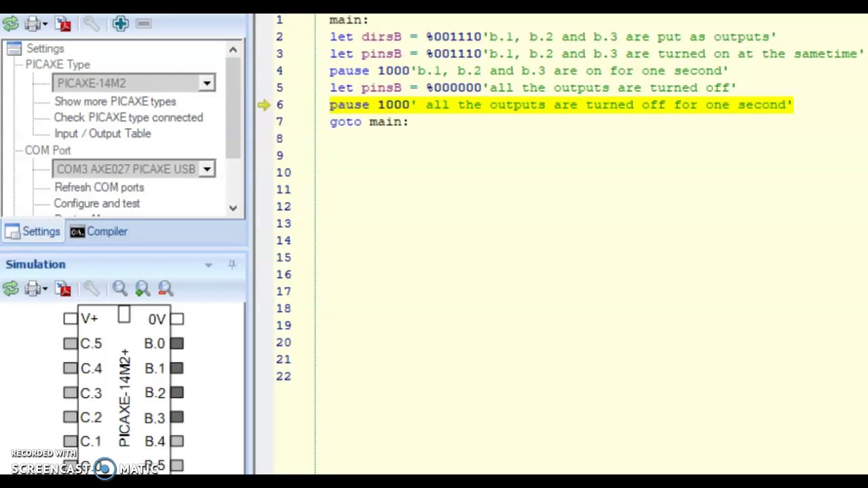Open print options arrow in Settings toolbar
The height and width of the screenshot is (488, 868).
tap(45, 24)
